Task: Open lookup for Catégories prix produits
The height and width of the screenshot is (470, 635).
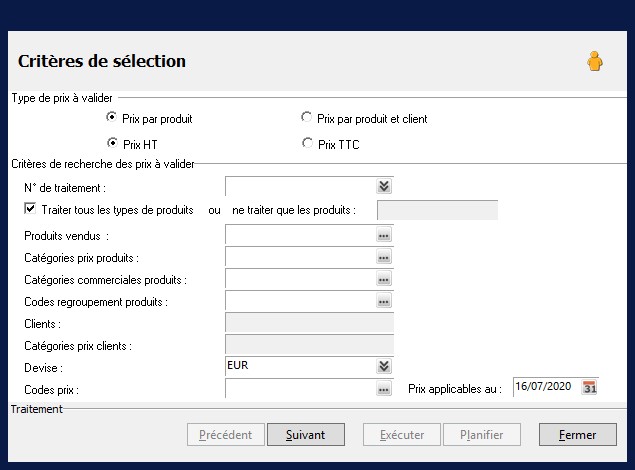Action: [383, 258]
